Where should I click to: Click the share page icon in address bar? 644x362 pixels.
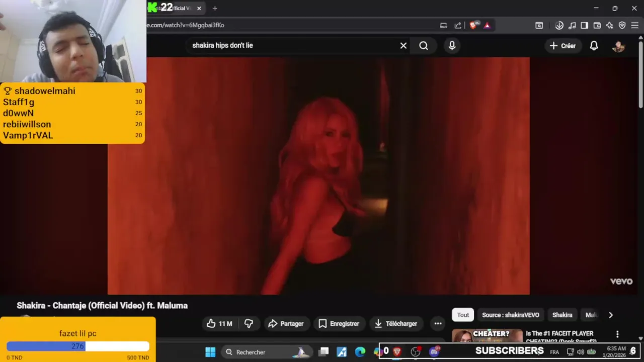click(x=458, y=25)
